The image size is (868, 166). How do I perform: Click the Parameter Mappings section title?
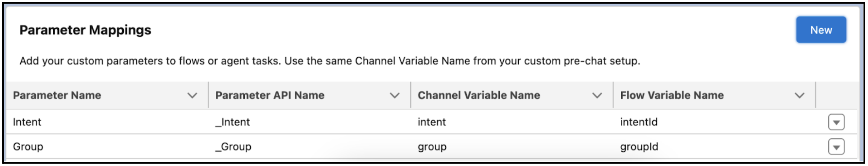coord(85,30)
